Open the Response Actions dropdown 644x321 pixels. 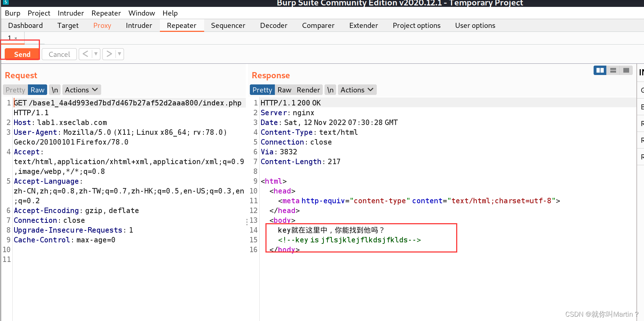coord(357,90)
